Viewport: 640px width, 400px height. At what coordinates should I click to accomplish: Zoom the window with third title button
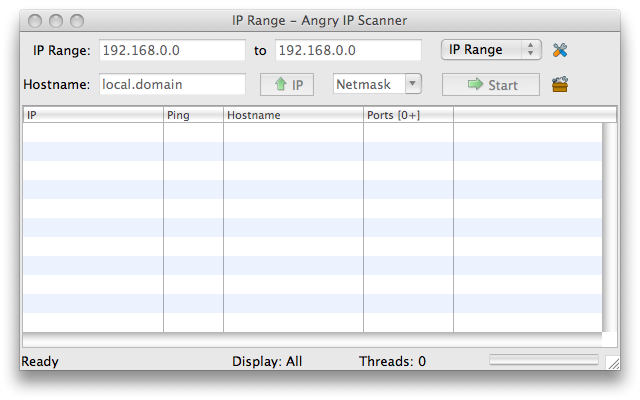[x=77, y=21]
